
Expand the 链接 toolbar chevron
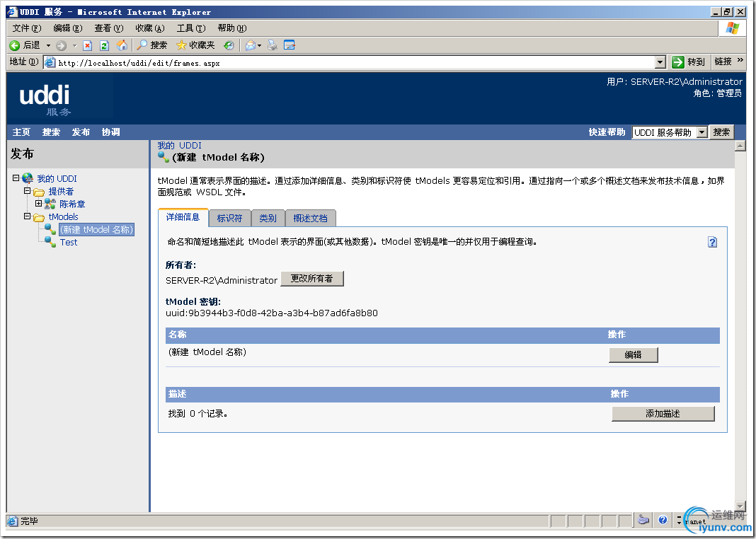(740, 61)
